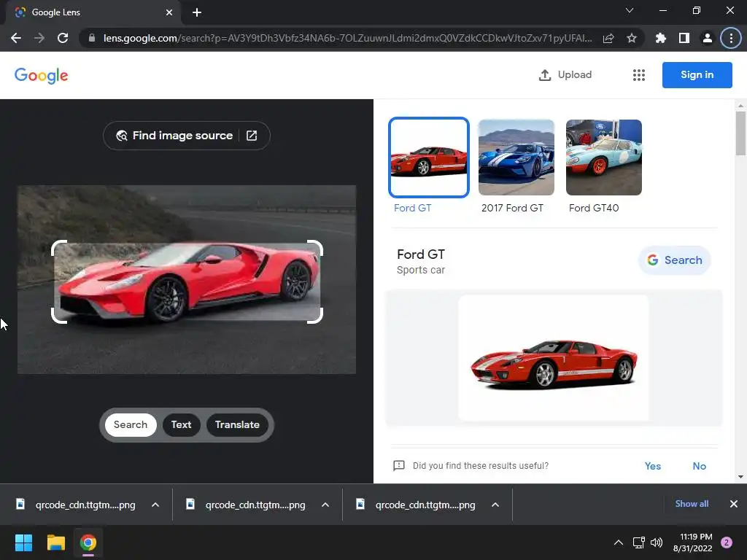Screen dimensions: 747x560
Task: Click the feedback icon beside the useful question
Action: [x=399, y=466]
